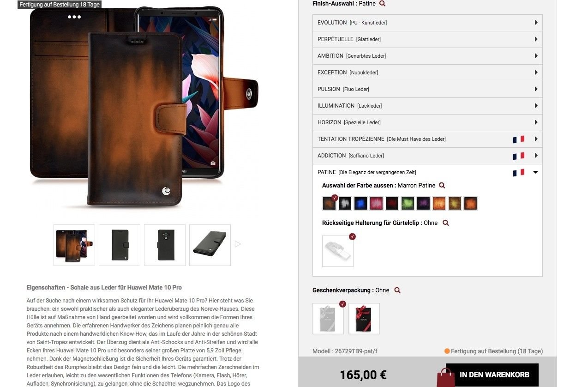Open the PULSION Fluo Leder row

(x=427, y=89)
